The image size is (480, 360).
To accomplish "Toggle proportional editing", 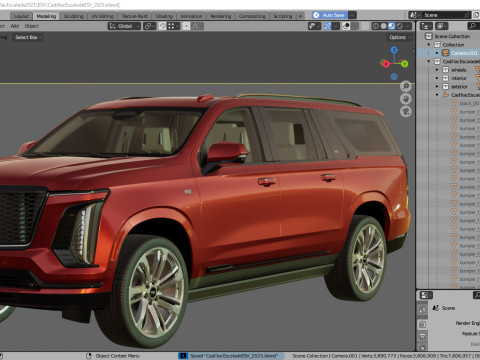I will point(186,26).
